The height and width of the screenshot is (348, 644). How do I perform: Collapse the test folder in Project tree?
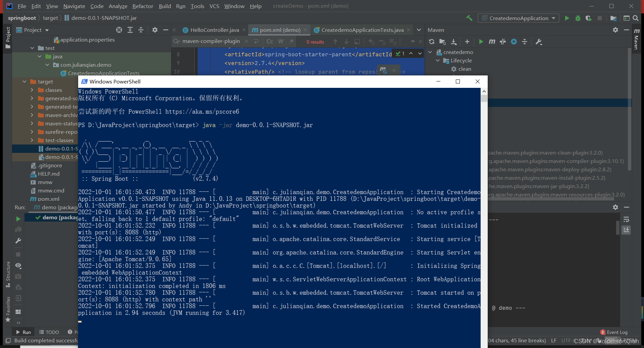pos(32,48)
